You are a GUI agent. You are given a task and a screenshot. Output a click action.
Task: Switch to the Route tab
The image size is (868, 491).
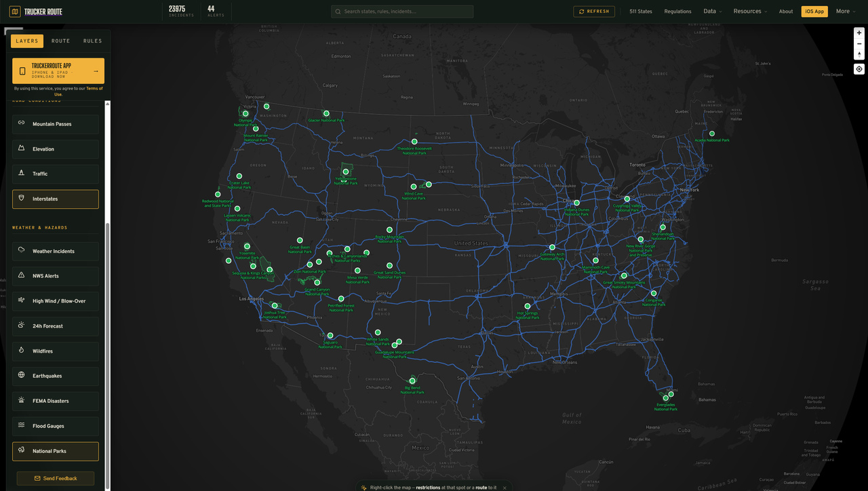click(x=61, y=41)
